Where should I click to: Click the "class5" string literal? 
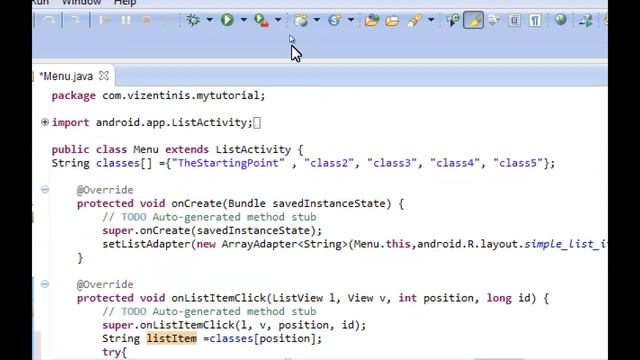(x=518, y=163)
